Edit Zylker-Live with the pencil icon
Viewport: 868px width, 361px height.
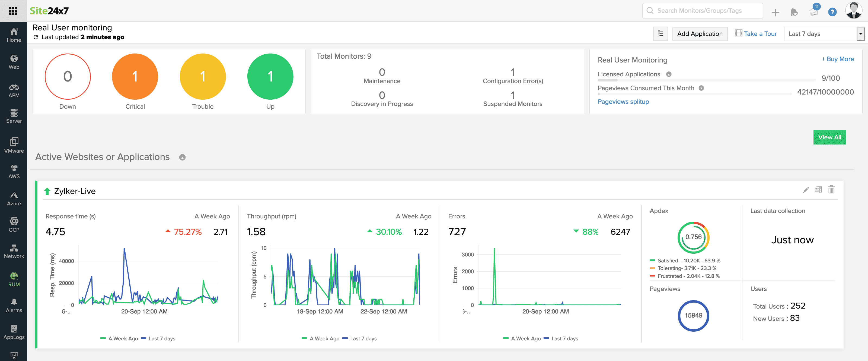[806, 190]
